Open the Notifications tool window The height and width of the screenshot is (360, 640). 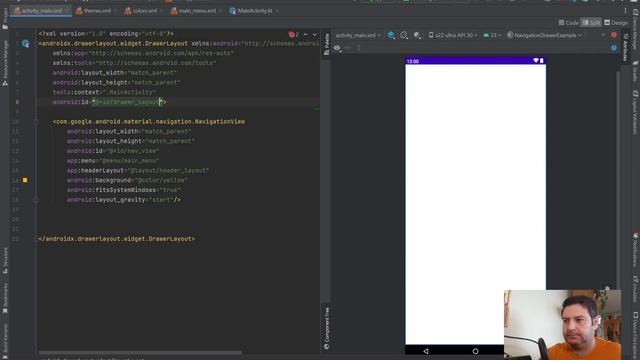636,250
